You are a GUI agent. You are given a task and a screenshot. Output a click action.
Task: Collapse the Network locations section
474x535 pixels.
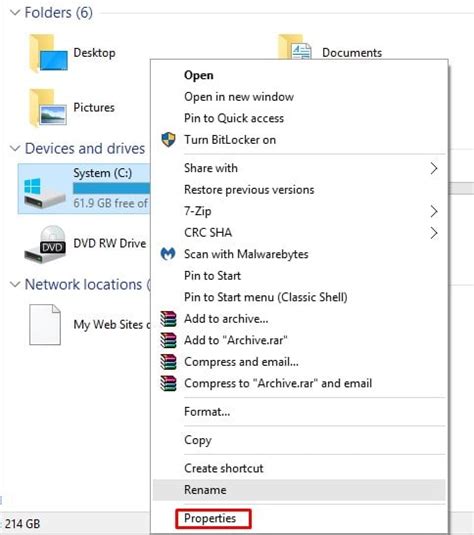[x=15, y=284]
